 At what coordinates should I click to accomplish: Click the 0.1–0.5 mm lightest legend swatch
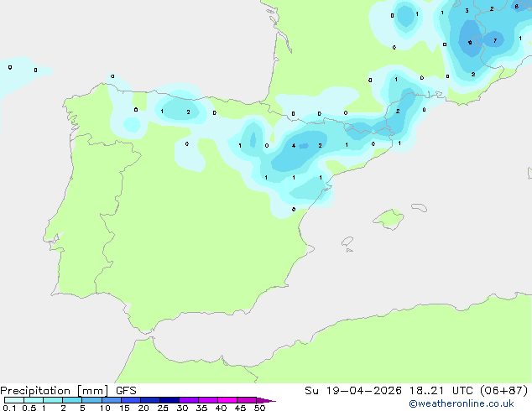tap(14, 400)
